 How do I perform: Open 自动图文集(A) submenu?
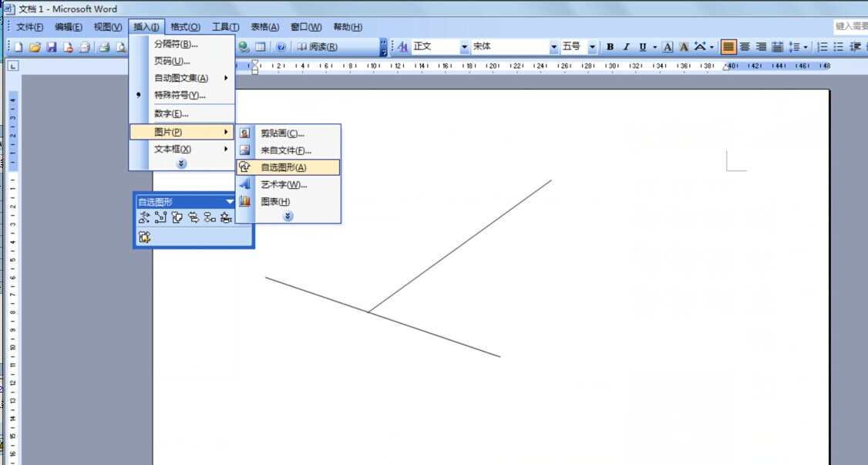pos(182,78)
